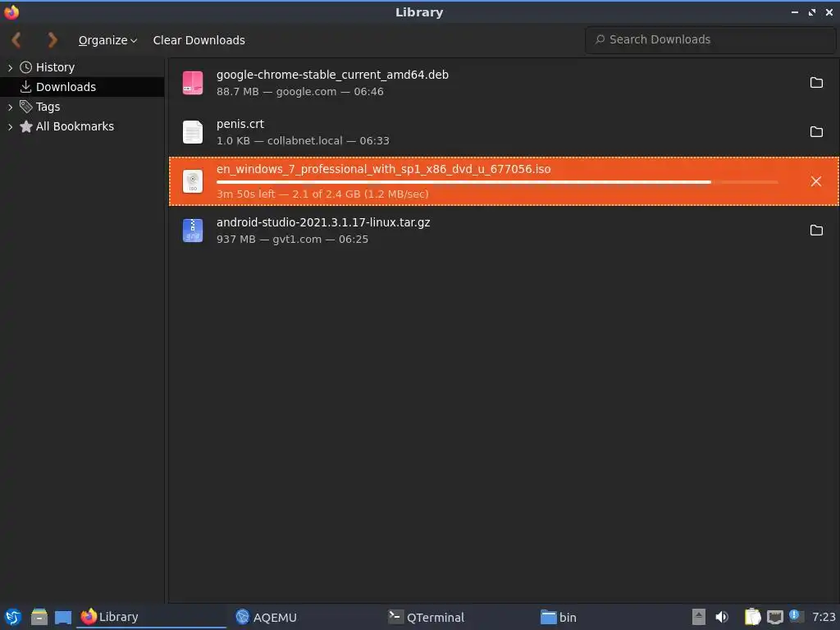This screenshot has width=840, height=630.
Task: Expand the All Bookmarks tree node
Action: coord(10,127)
